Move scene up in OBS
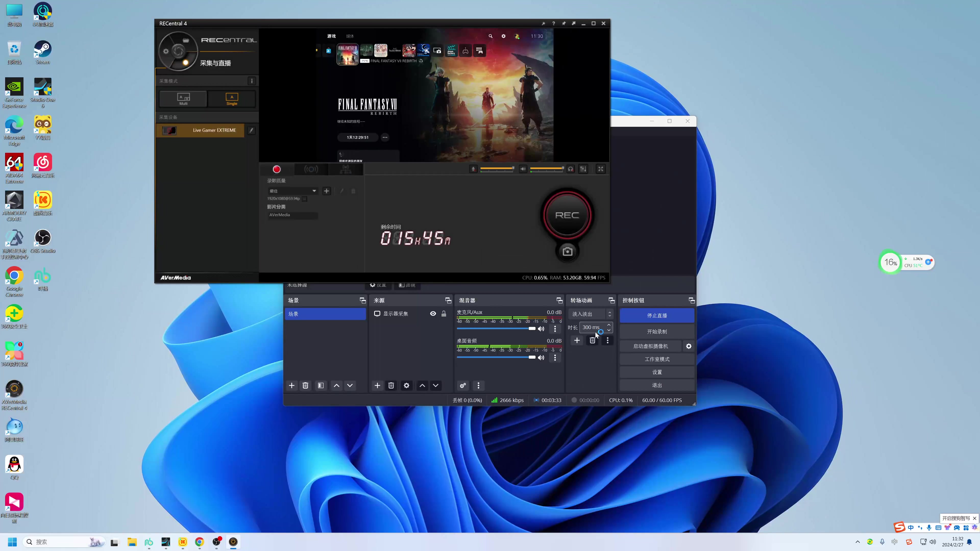980x551 pixels. [337, 386]
